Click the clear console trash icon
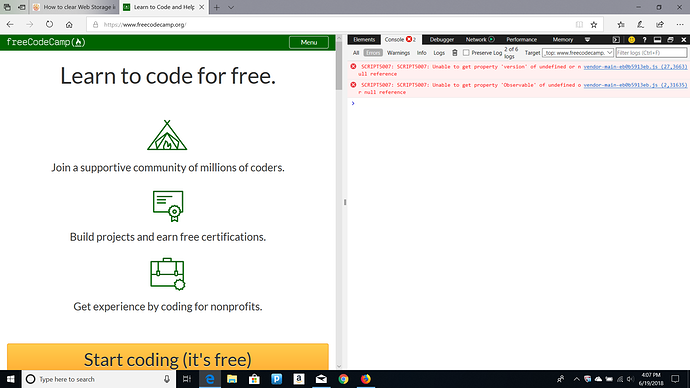This screenshot has width=690, height=388. point(455,53)
